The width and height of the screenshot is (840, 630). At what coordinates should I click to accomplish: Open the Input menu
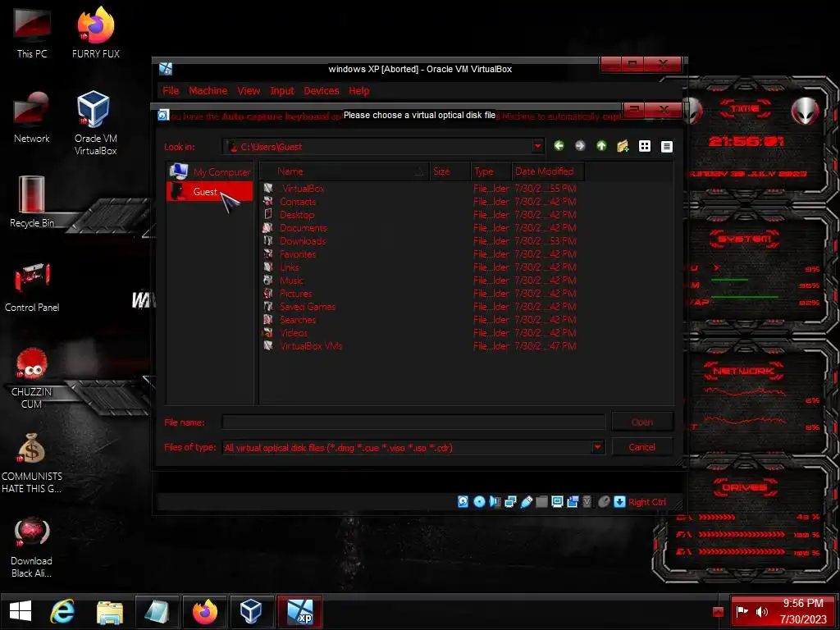282,91
